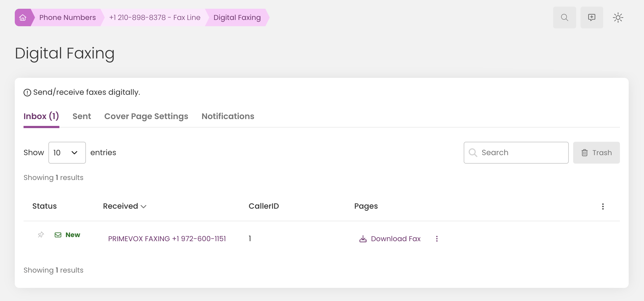Image resolution: width=644 pixels, height=301 pixels.
Task: Open the PRIMEVOX FAXING fax link
Action: (x=167, y=238)
